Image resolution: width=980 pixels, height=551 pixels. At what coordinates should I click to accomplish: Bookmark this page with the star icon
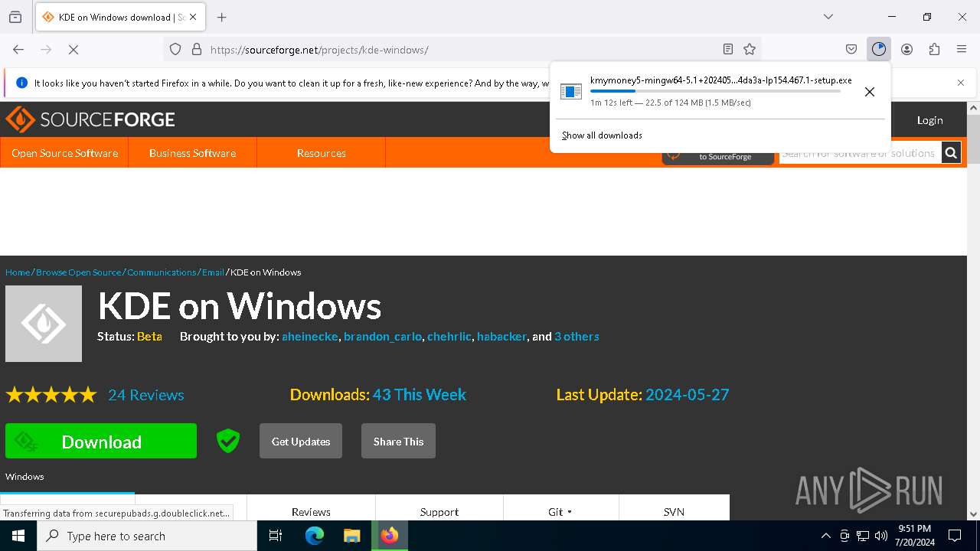click(x=750, y=49)
